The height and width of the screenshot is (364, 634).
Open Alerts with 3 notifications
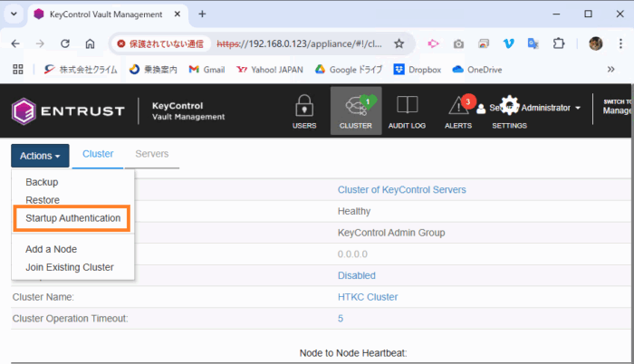point(458,110)
